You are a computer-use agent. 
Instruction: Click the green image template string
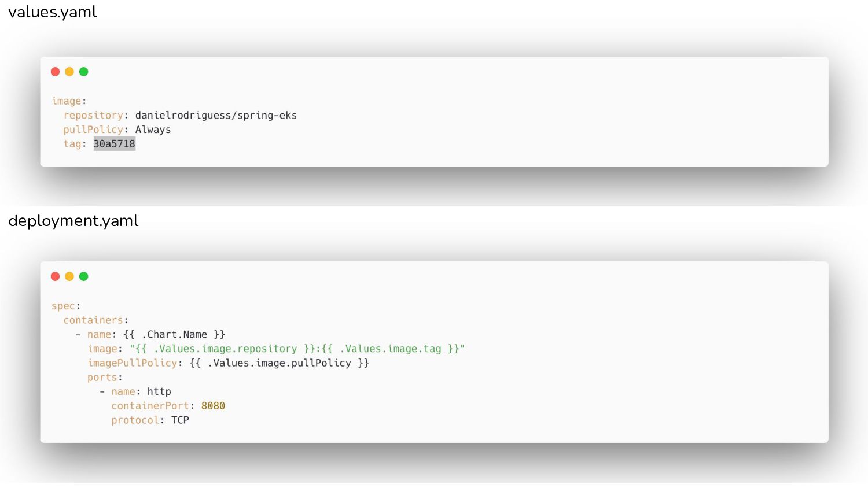[x=297, y=349]
